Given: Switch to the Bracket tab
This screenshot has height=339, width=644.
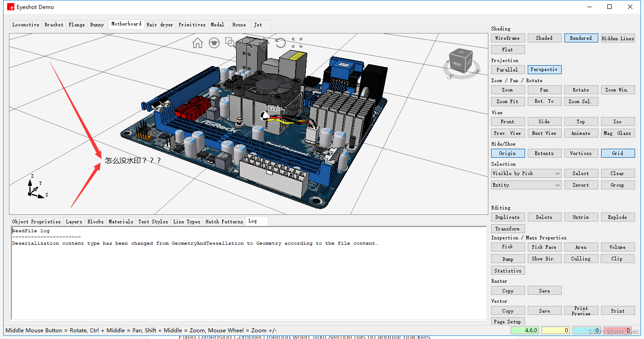Looking at the screenshot, I should coord(54,25).
